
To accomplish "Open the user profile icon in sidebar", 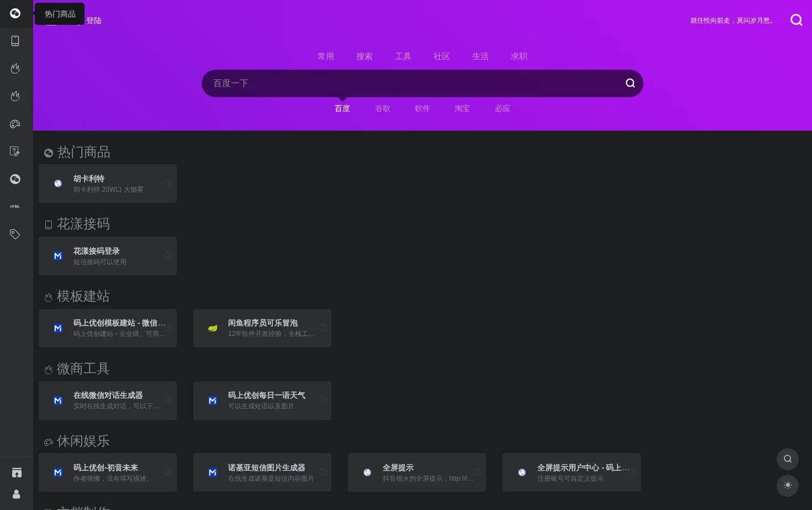I will coord(17,494).
